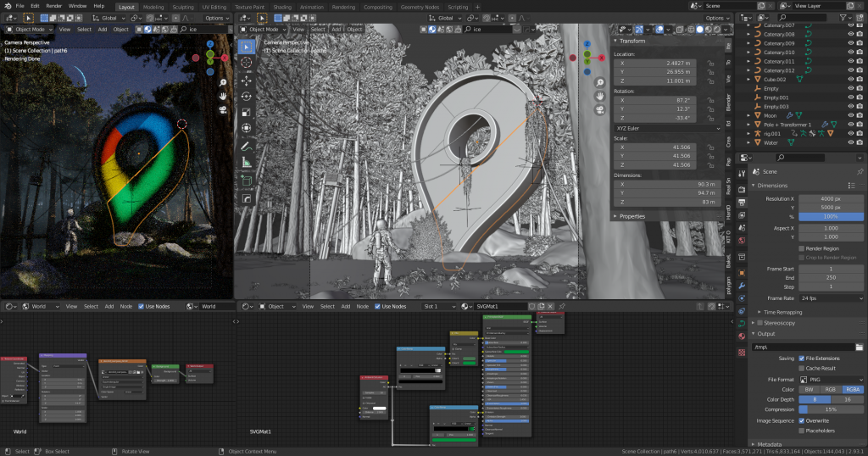The width and height of the screenshot is (868, 456).
Task: Collapse the Output panel
Action: coord(754,334)
